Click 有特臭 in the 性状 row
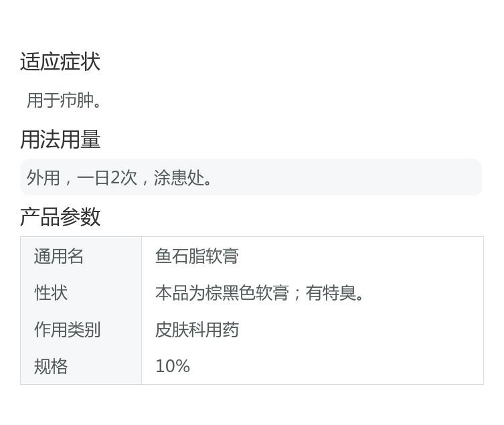 (x=331, y=293)
